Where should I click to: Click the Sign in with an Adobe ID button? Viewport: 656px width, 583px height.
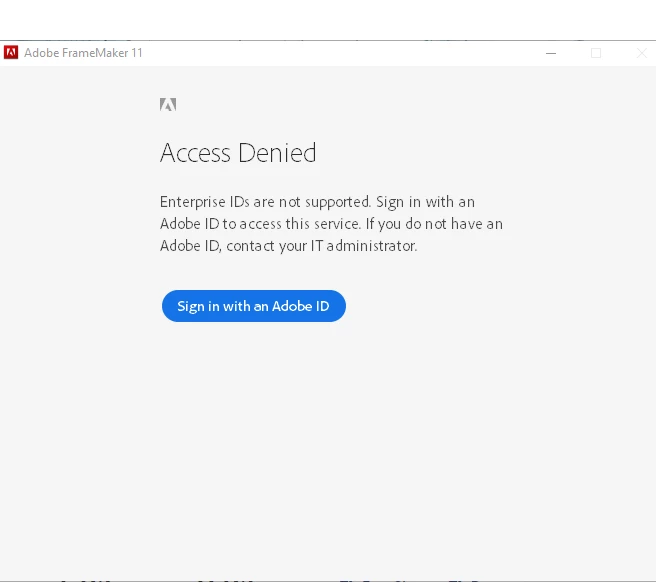[x=254, y=306]
